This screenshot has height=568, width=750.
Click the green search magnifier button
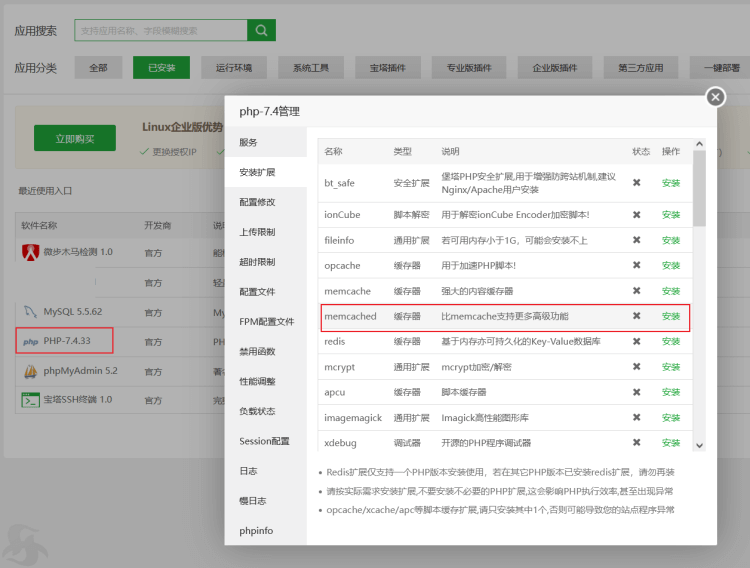261,30
